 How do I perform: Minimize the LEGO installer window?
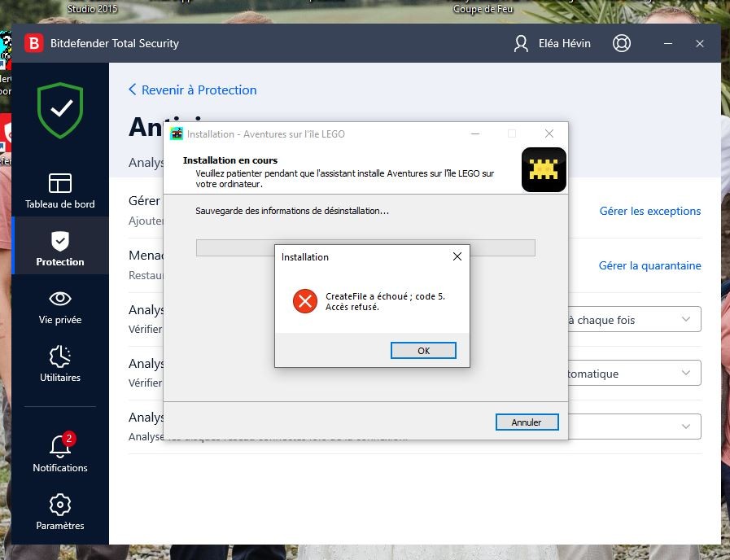tap(475, 133)
